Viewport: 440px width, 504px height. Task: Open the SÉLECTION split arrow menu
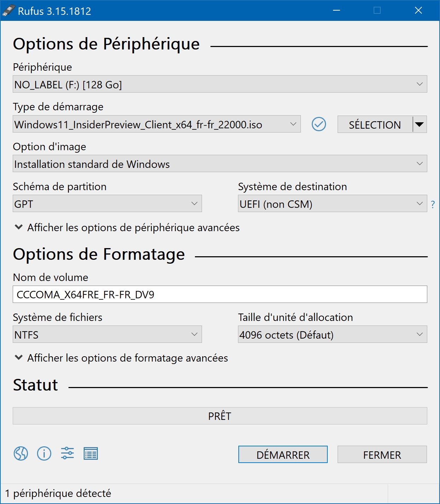420,124
